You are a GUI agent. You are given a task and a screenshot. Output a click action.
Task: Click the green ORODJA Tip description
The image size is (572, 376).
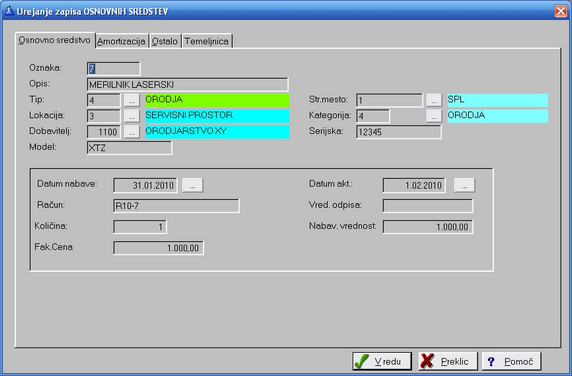coord(217,100)
